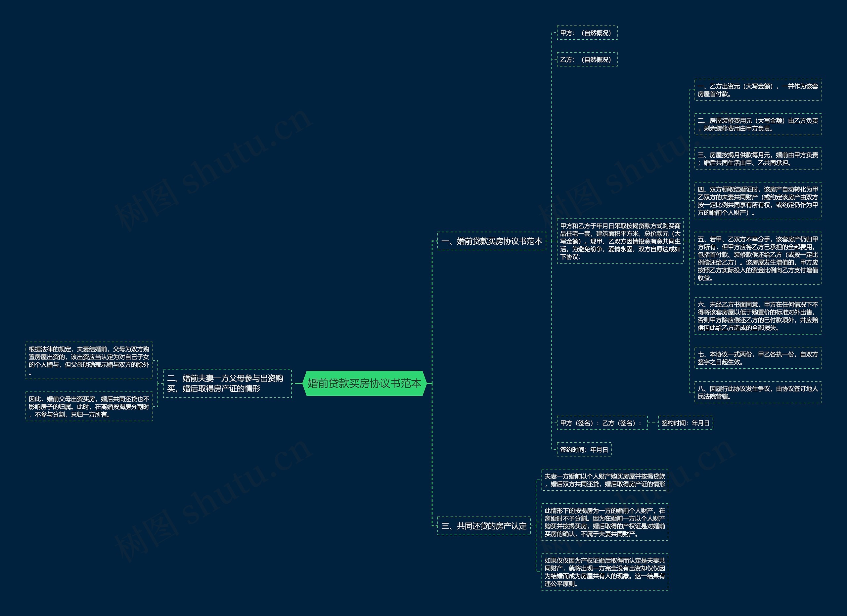Click the 甲方：（自然概况） node
The width and height of the screenshot is (847, 616).
587,33
